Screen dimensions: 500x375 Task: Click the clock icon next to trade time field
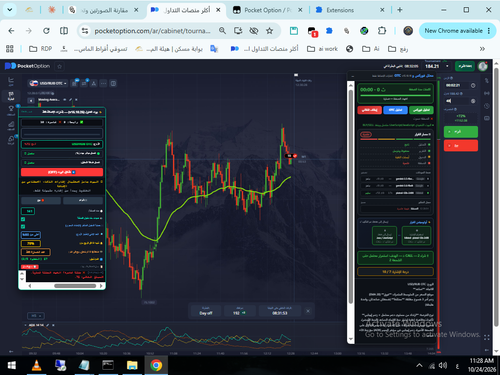473,86
